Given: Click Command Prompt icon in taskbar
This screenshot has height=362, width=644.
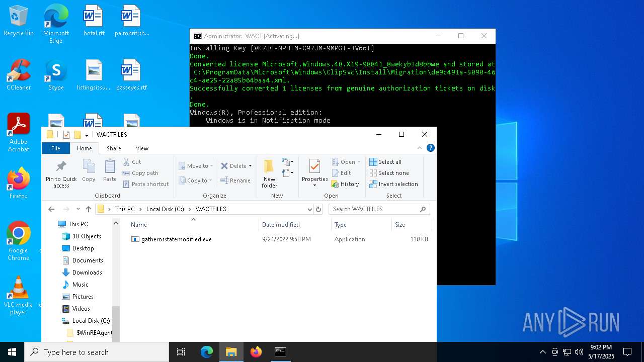Looking at the screenshot, I should coord(281,352).
